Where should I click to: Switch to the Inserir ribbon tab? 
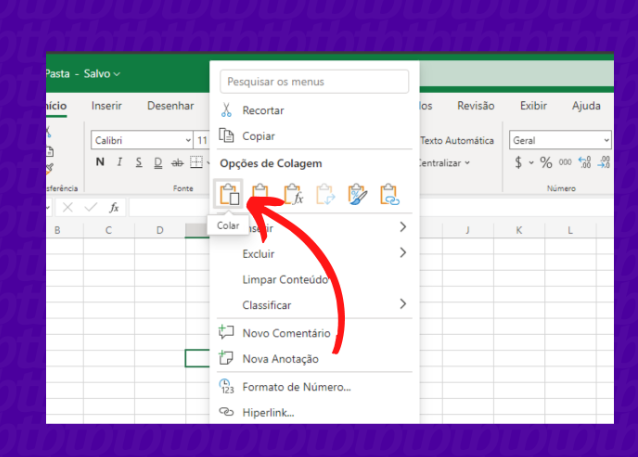pos(107,106)
